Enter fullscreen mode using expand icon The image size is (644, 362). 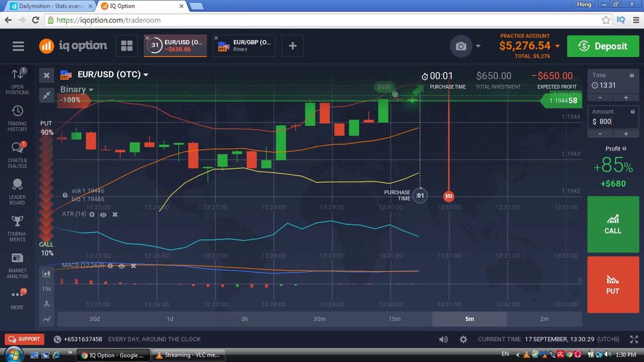[633, 339]
